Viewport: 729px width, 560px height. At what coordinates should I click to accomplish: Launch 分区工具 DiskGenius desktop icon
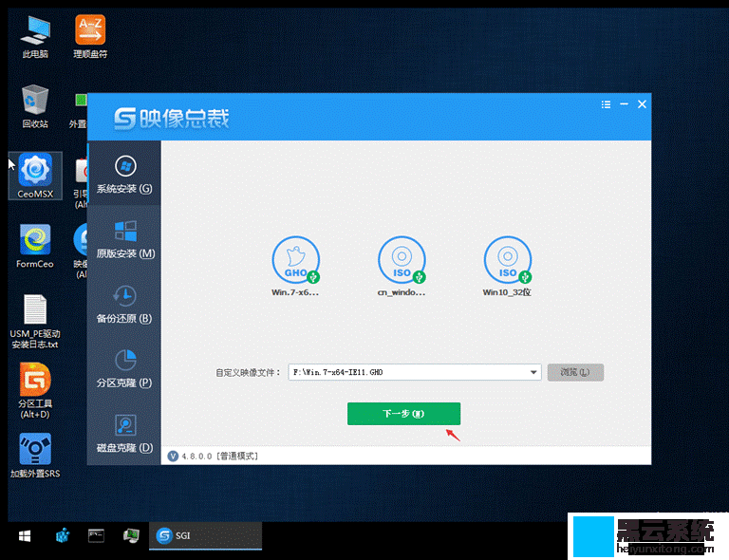click(x=35, y=389)
